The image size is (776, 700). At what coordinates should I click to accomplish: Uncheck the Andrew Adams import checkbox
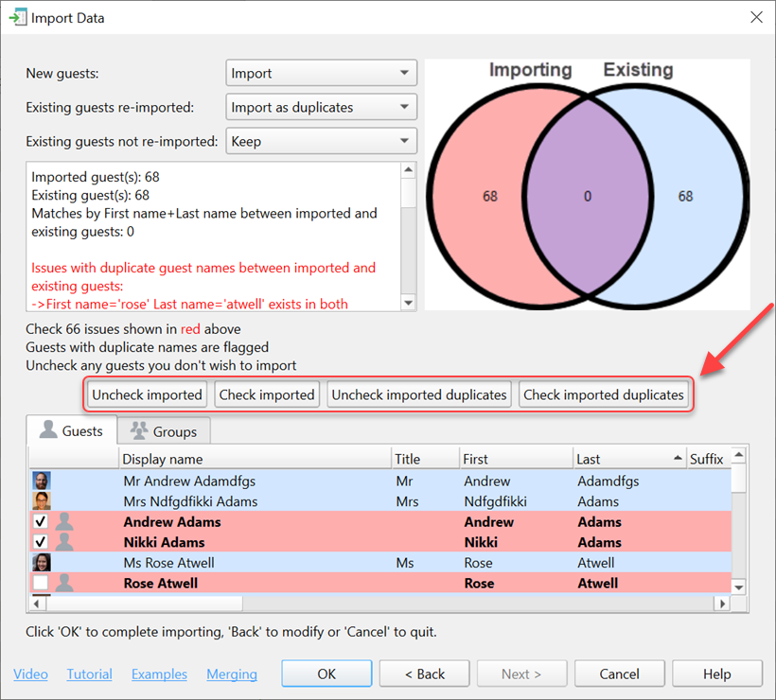[x=41, y=522]
